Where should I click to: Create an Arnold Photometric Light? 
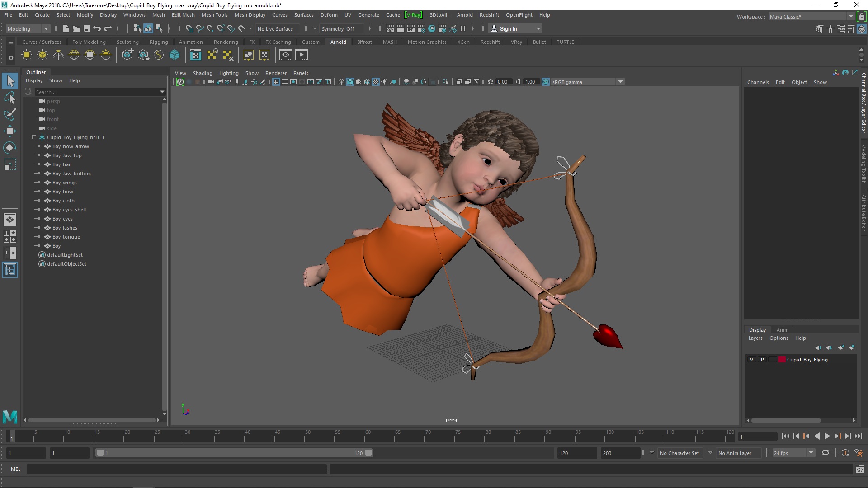pyautogui.click(x=58, y=55)
